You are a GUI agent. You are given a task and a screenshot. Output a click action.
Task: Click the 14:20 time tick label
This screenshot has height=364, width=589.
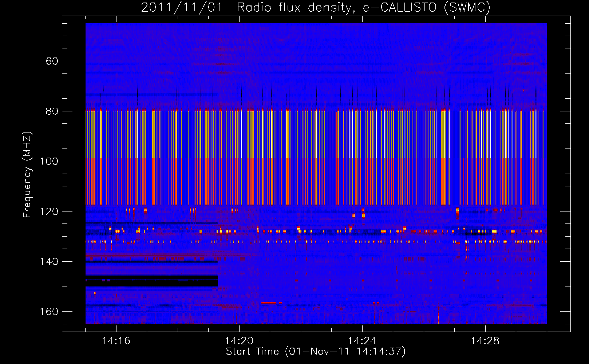[239, 341]
